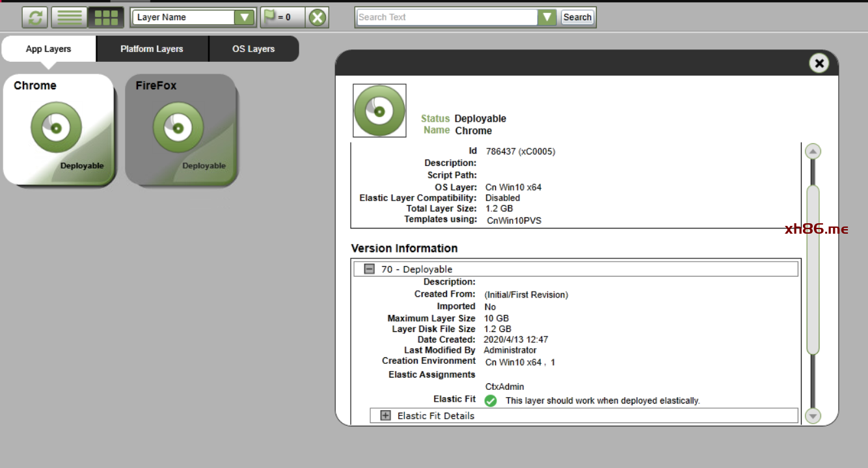This screenshot has height=468, width=868.
Task: Switch to the App Layers tab
Action: [49, 49]
